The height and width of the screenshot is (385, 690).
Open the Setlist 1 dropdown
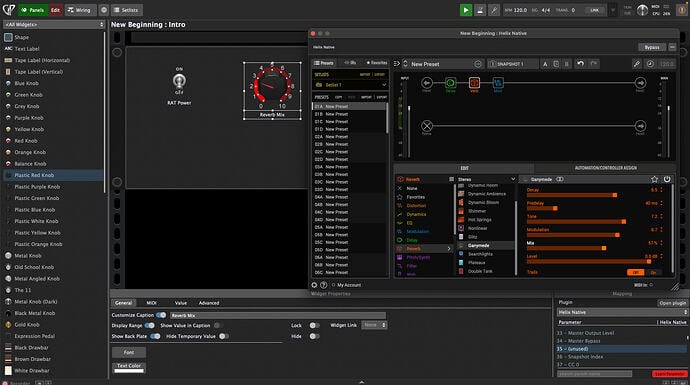(x=351, y=85)
